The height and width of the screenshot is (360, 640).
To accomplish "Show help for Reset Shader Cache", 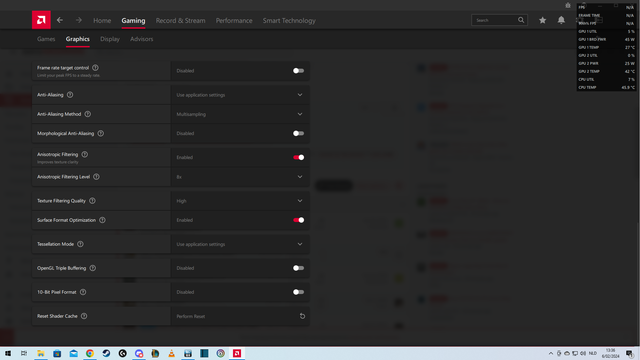I will coord(84,316).
